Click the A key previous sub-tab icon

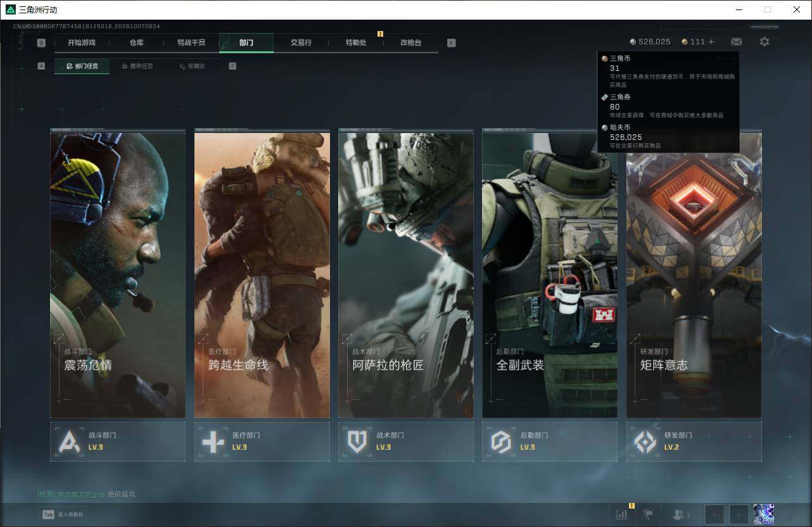(x=41, y=66)
